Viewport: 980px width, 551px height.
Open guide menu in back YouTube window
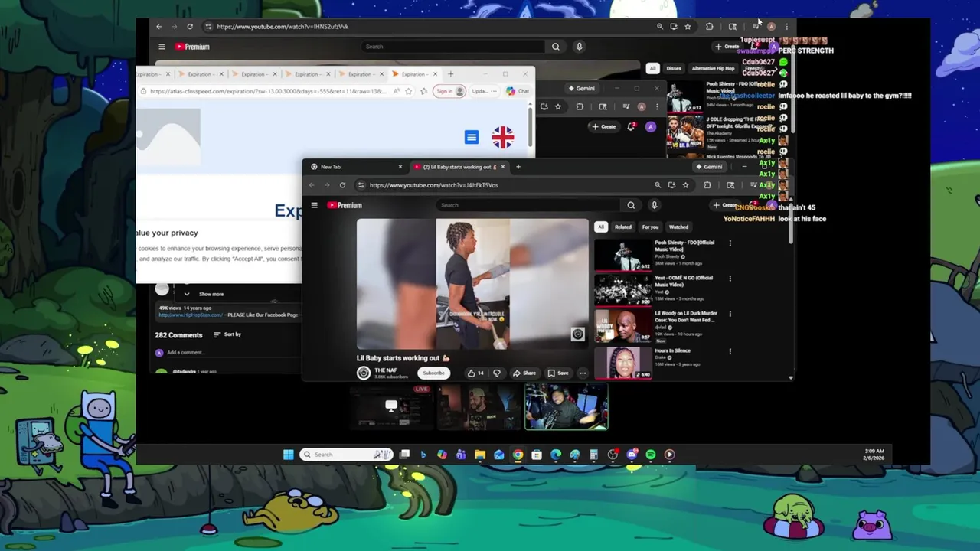[x=162, y=47]
